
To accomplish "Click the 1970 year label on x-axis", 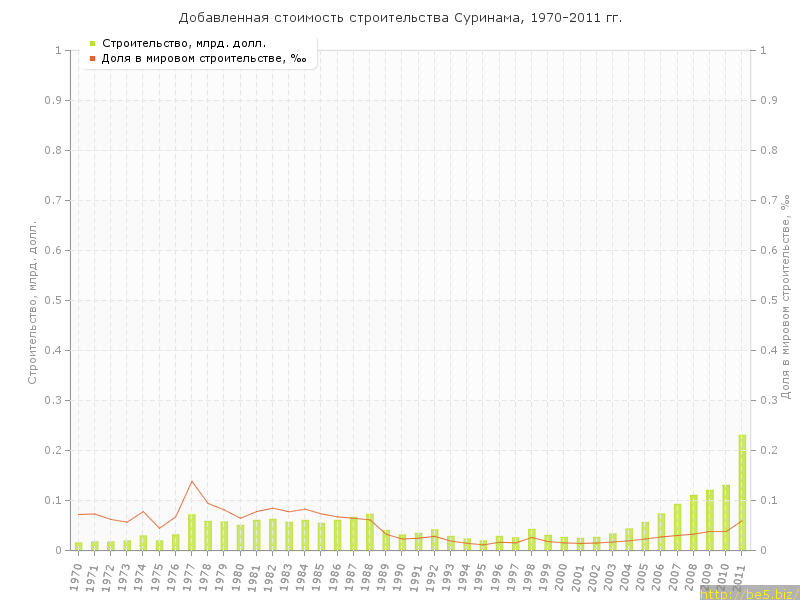I will click(x=78, y=574).
